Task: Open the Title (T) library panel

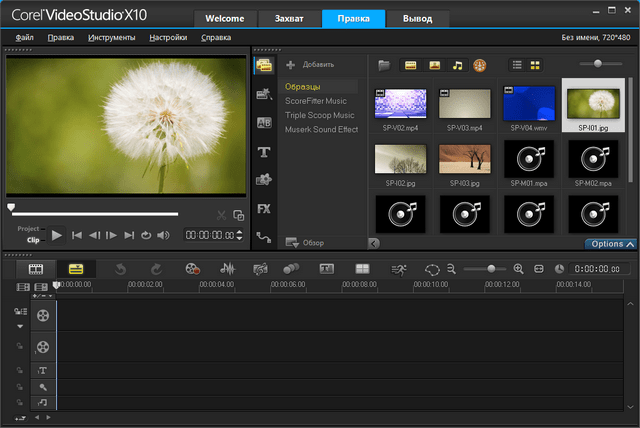Action: click(x=264, y=151)
